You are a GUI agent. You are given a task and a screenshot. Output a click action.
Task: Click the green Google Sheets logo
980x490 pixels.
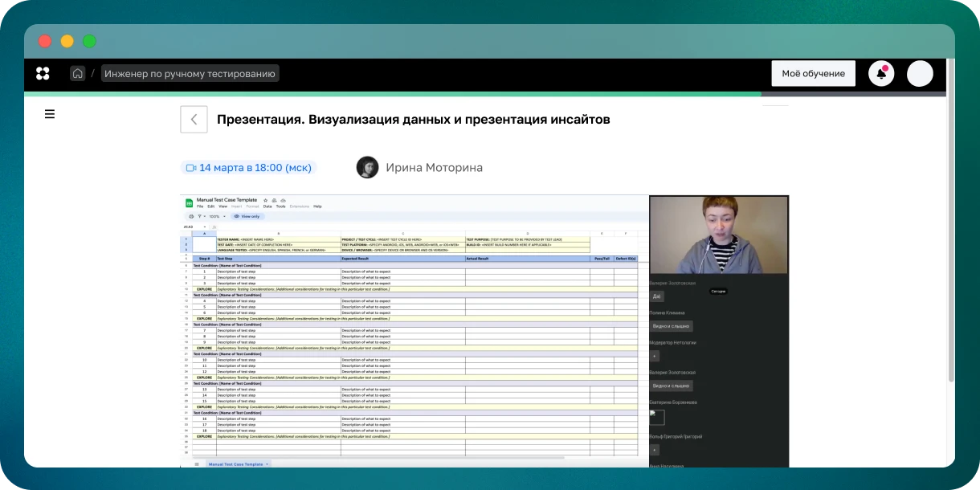pos(190,202)
